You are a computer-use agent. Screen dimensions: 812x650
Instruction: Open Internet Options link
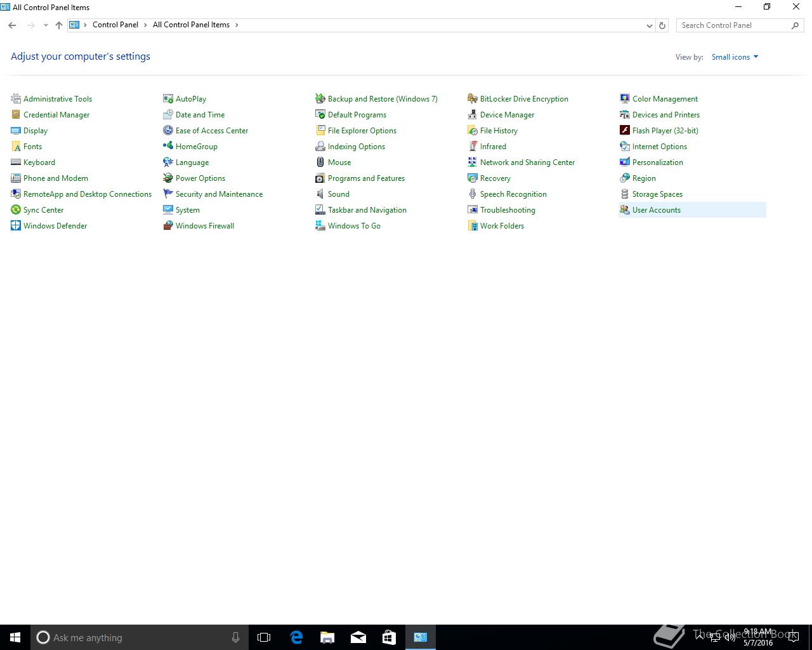pyautogui.click(x=660, y=147)
